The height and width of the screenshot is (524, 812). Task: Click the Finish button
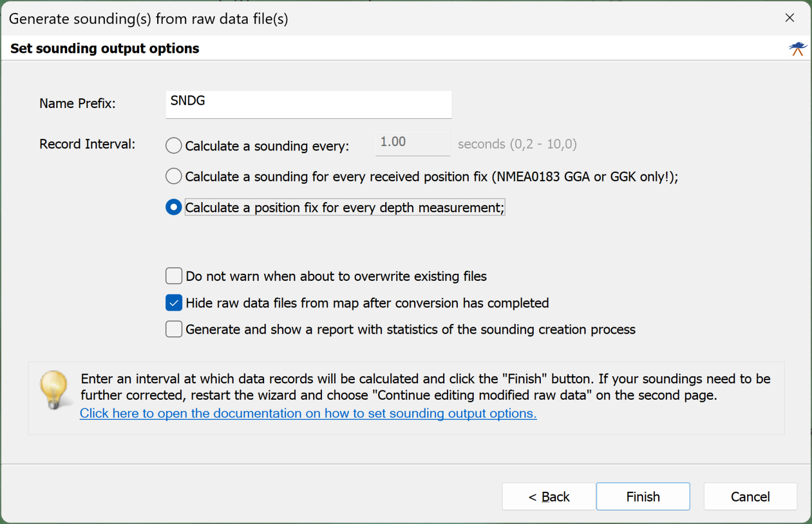point(643,497)
